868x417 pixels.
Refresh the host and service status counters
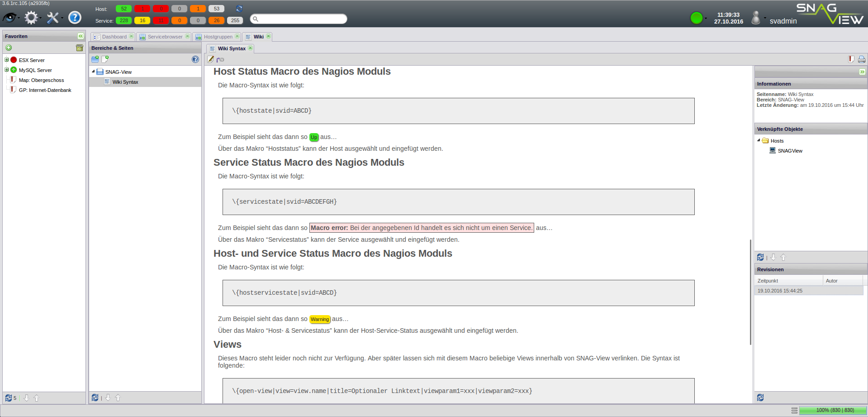(x=239, y=9)
